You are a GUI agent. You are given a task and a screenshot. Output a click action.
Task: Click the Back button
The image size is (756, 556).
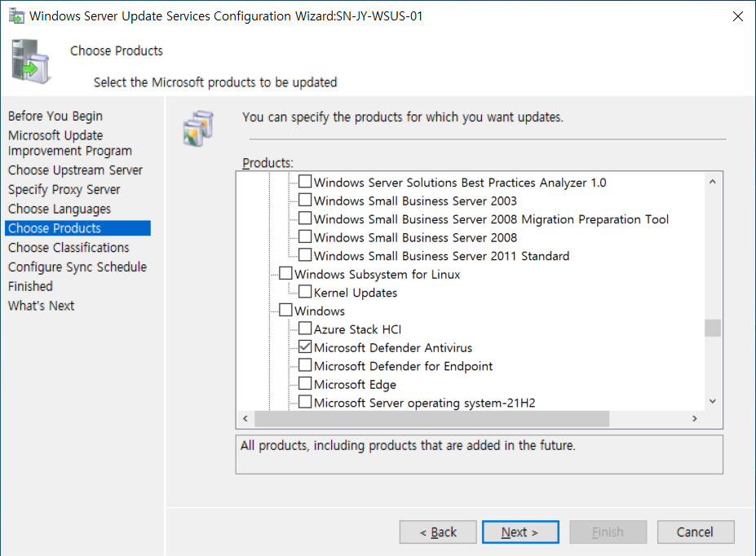[438, 532]
